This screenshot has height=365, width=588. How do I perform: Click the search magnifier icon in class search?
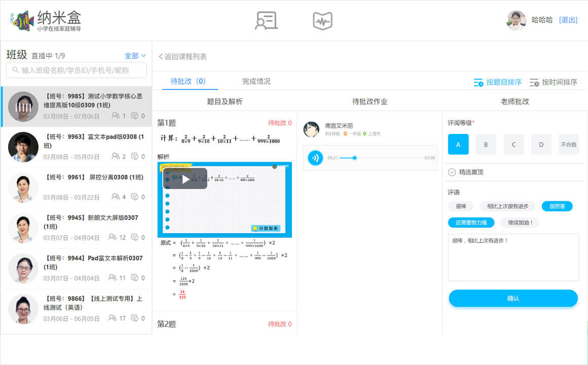15,70
